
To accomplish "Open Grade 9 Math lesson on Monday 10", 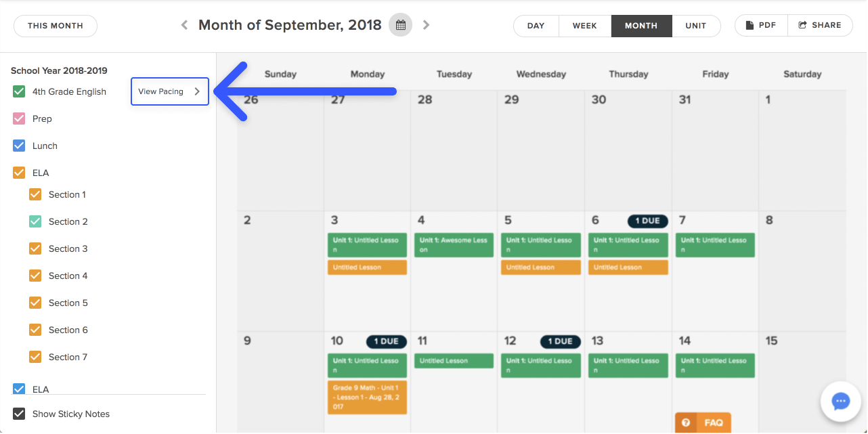I will tap(367, 397).
